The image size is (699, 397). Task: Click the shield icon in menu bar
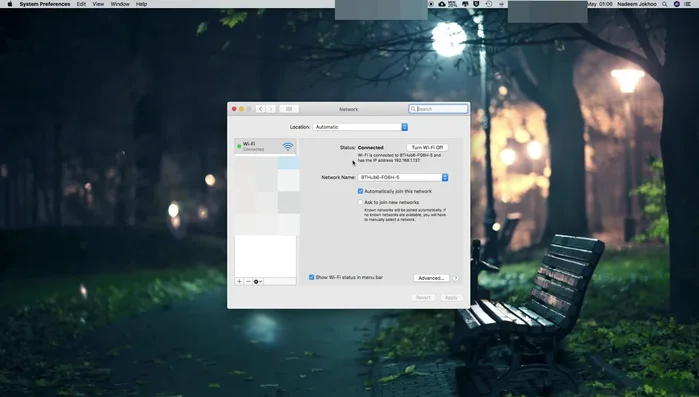click(476, 4)
